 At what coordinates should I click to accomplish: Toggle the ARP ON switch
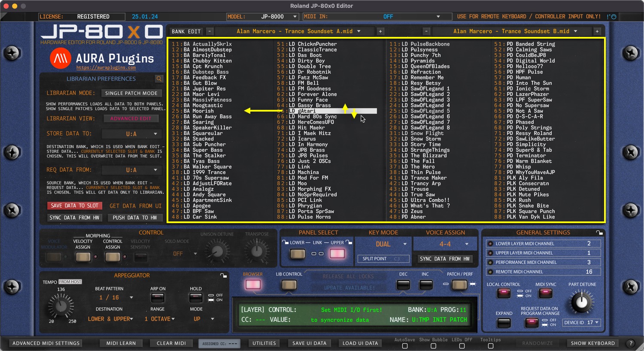[158, 297]
